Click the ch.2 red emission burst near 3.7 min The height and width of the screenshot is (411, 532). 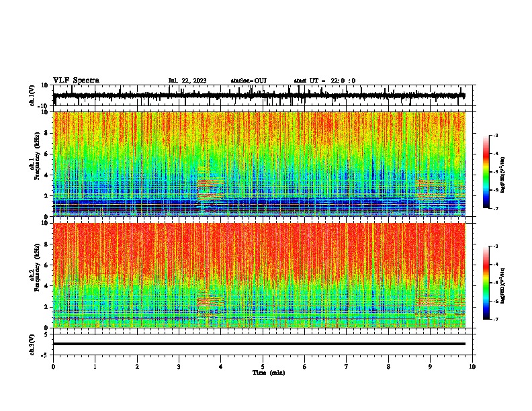(x=211, y=300)
